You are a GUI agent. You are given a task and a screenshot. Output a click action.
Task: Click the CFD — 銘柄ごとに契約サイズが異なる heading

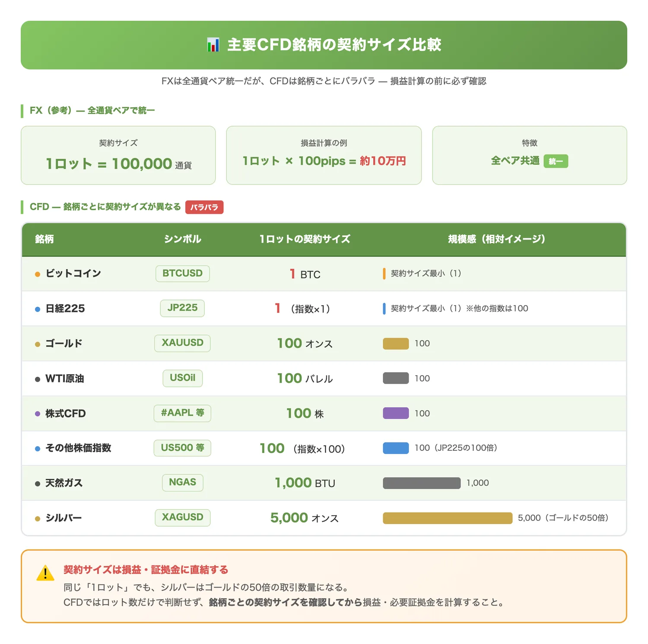pos(105,207)
